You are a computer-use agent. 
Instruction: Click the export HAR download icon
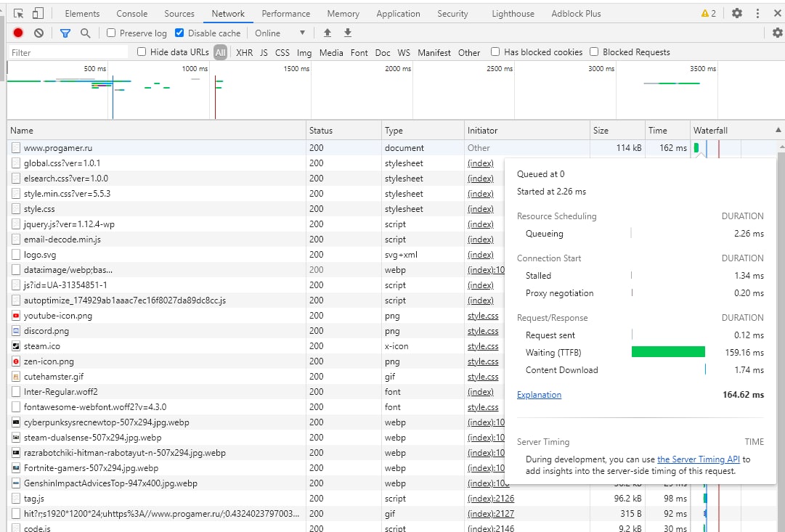(x=348, y=33)
